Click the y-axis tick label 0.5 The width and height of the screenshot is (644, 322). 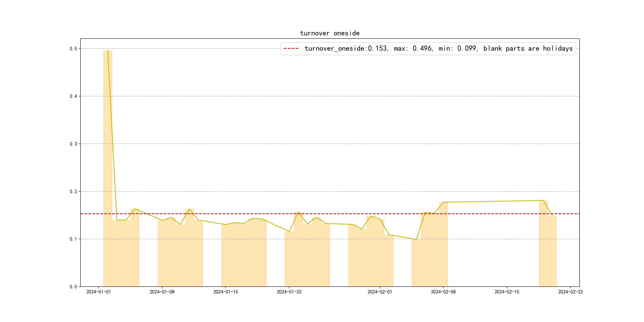73,49
